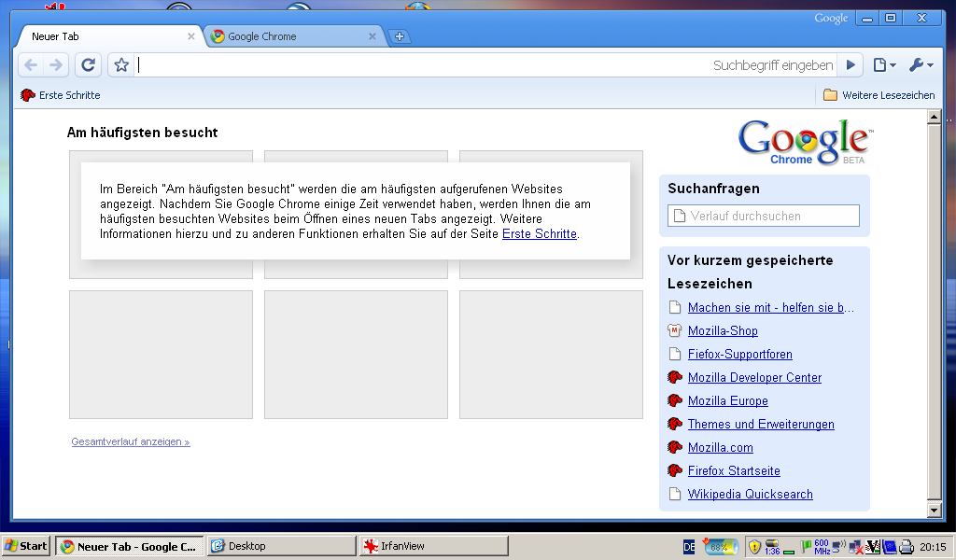Viewport: 956px width, 560px height.
Task: Open the new tab plus button
Action: 400,36
